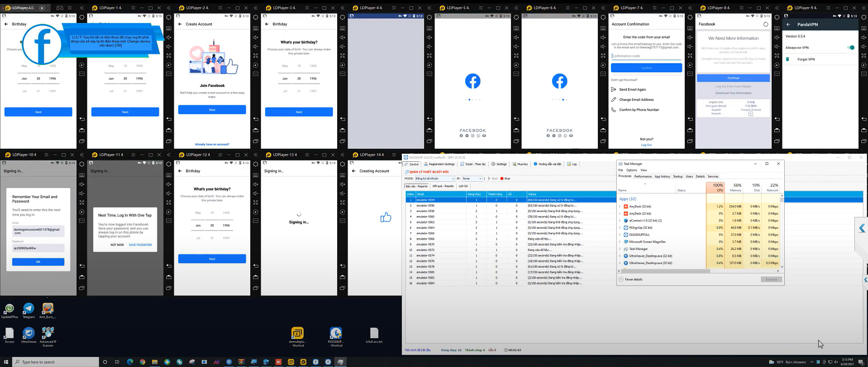Open the MODE combo box dropdown
Image resolution: width=868 pixels, height=367 pixels.
point(435,179)
